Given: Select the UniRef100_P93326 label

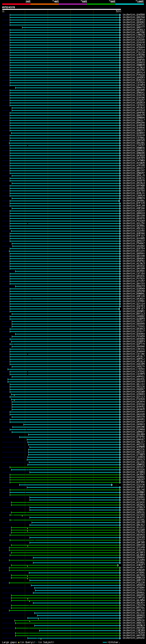Looking at the screenshot, I should (x=134, y=469).
